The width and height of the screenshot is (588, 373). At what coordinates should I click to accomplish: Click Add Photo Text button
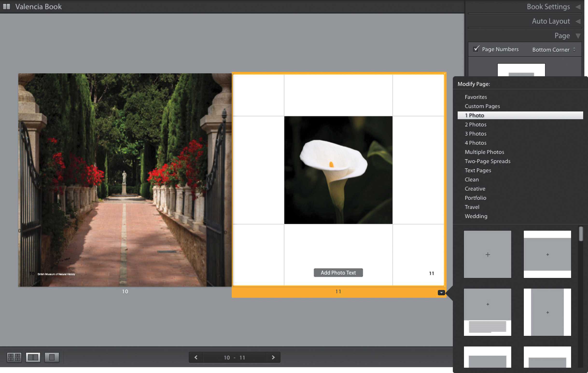[338, 272]
